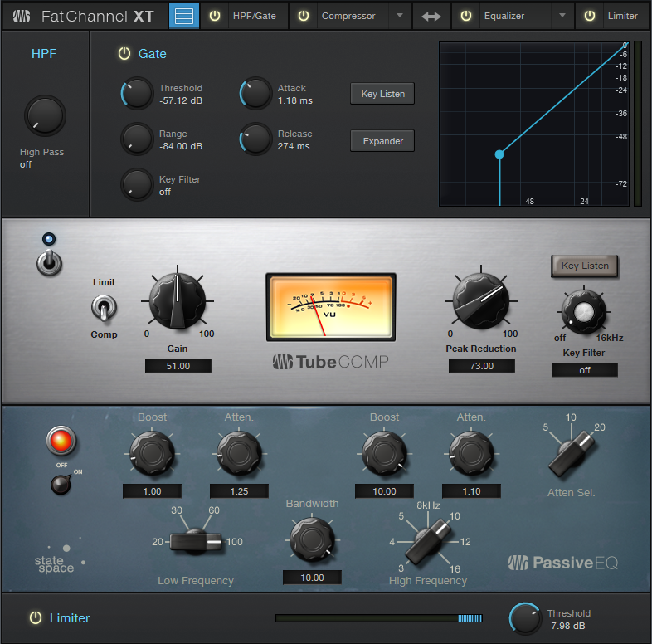Click the Threshold value -57.12 dB
Viewport: 652px width, 644px height.
coord(181,100)
